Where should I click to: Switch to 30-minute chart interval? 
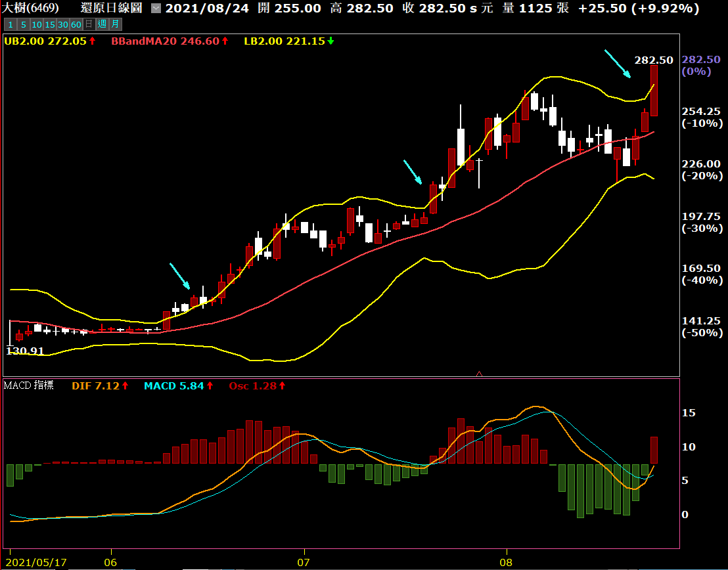(63, 24)
